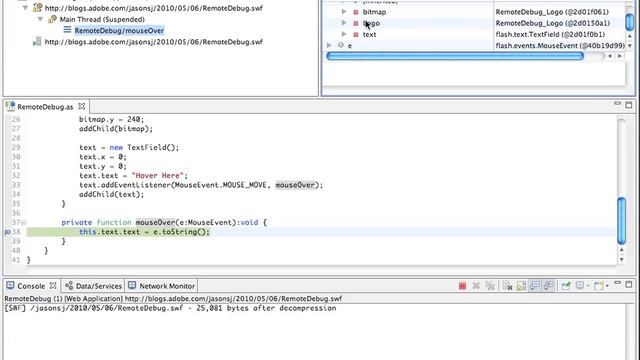Click the console SWF decompression output line
640x360 pixels.
pyautogui.click(x=170, y=308)
